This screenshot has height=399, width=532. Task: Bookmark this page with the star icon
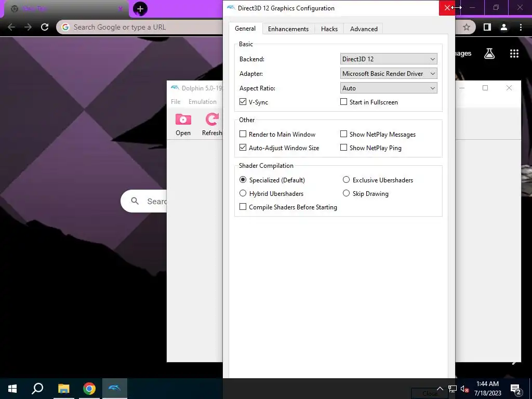(467, 27)
